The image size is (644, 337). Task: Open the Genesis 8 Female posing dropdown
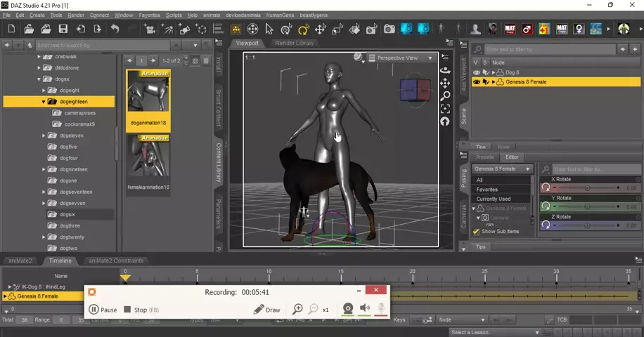tap(503, 169)
